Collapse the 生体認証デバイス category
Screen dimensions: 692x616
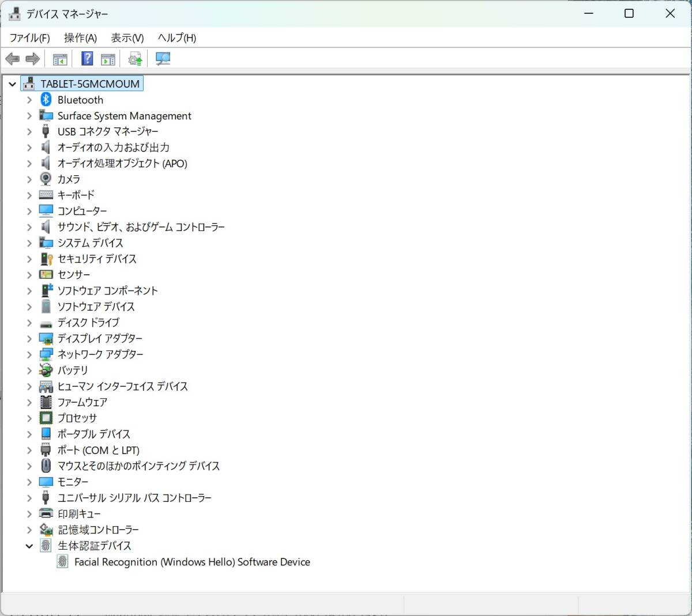29,546
